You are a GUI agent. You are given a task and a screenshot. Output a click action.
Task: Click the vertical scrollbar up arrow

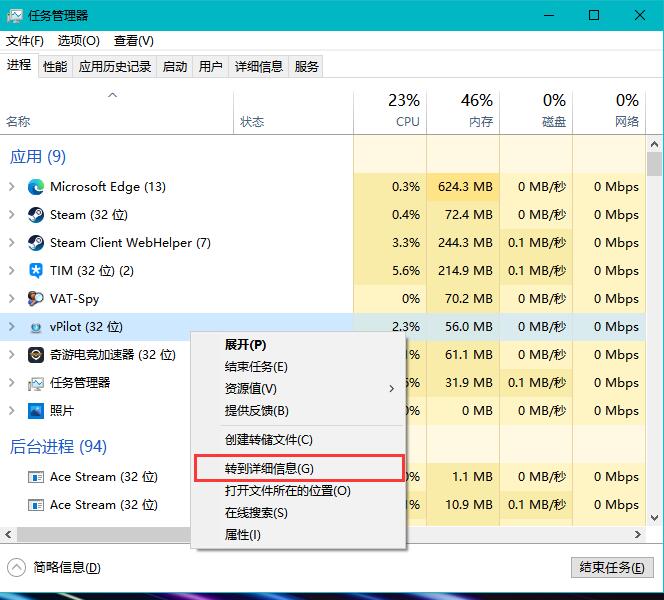(x=654, y=144)
